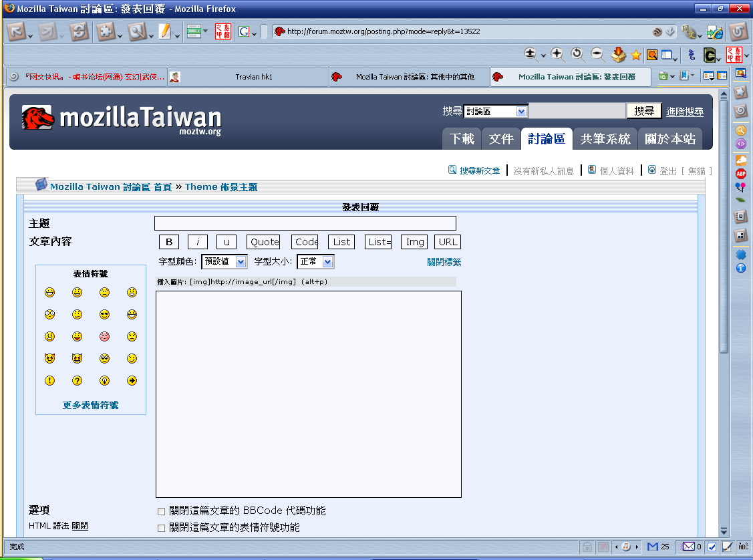753x560 pixels.
Task: Check the disable BBCode checkbox
Action: coord(162,511)
